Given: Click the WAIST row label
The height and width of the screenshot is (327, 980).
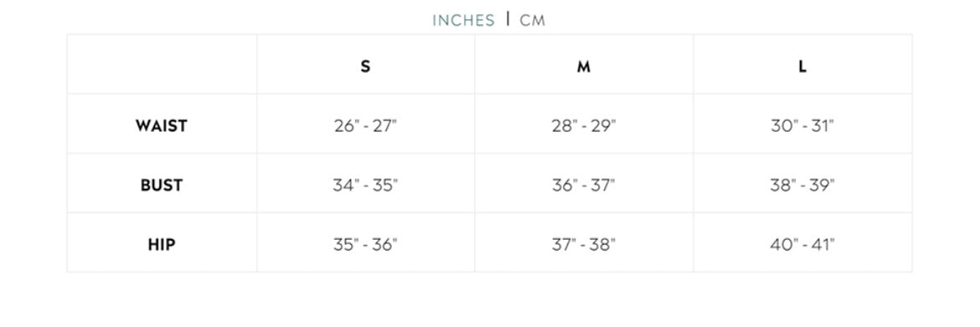Looking at the screenshot, I should pos(161,126).
